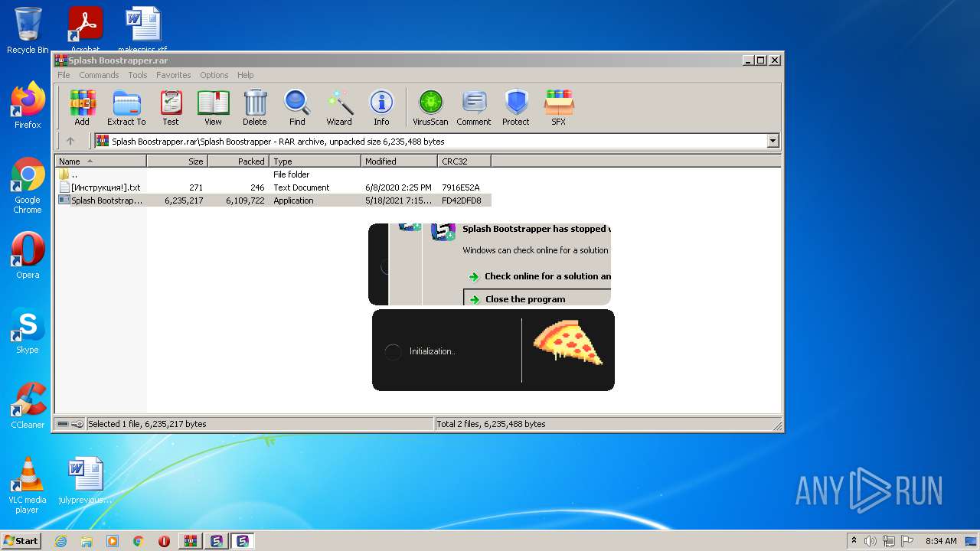
Task: Sort by CRC32 column header
Action: click(x=464, y=161)
